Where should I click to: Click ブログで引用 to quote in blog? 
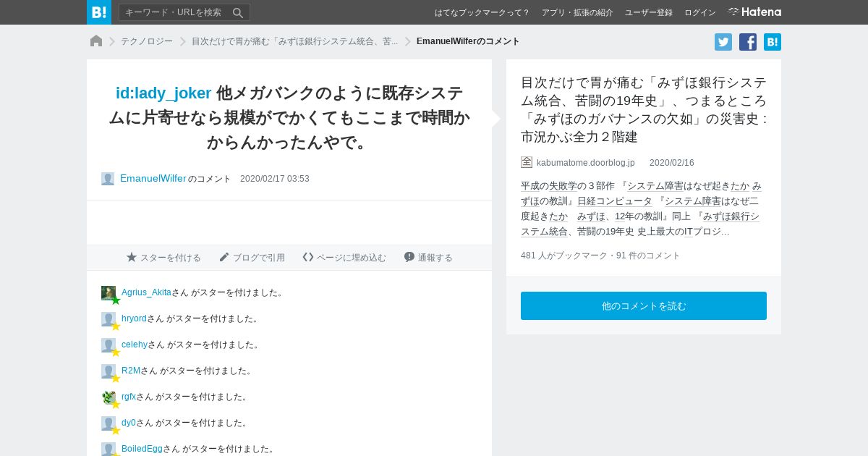[x=252, y=258]
